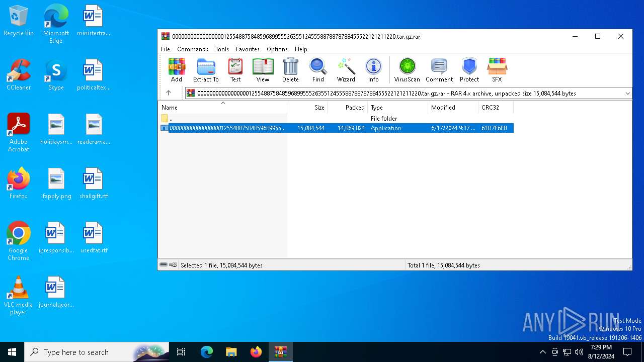644x362 pixels.
Task: Select the Firefox desktop shortcut
Action: click(x=19, y=184)
